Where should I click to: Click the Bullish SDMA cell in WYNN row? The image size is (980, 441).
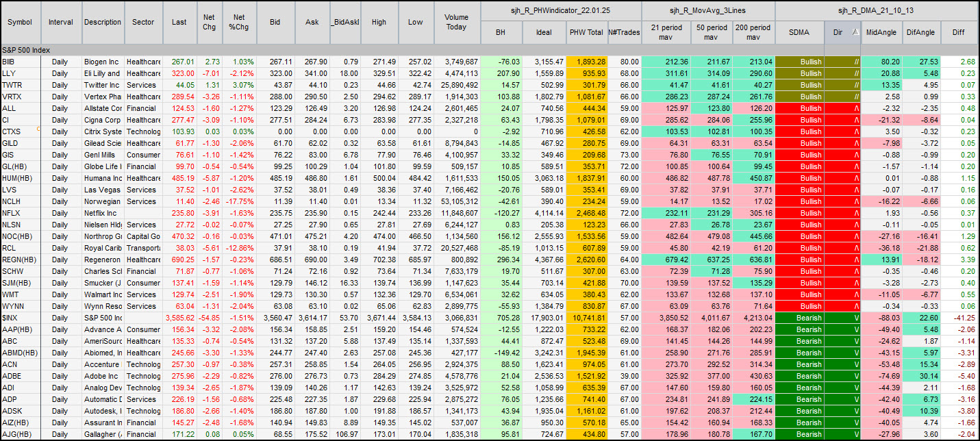(x=799, y=306)
